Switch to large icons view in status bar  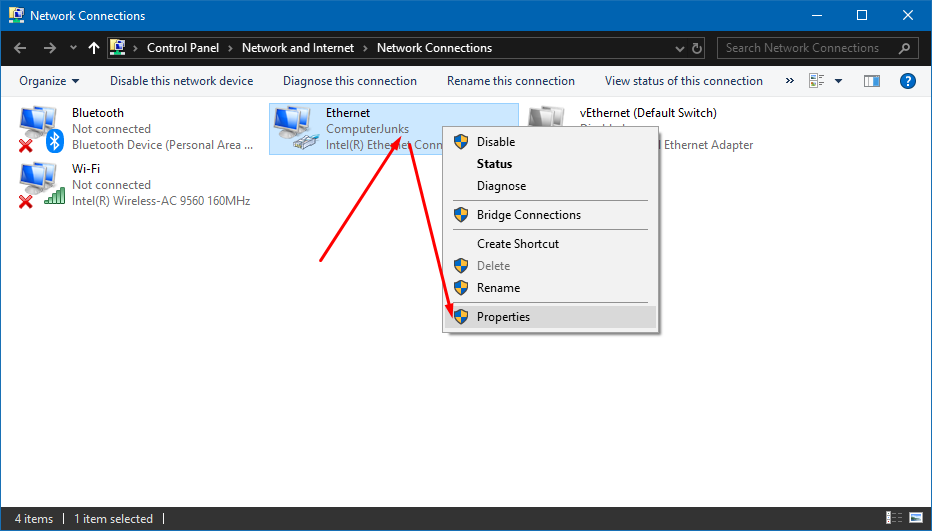click(916, 519)
